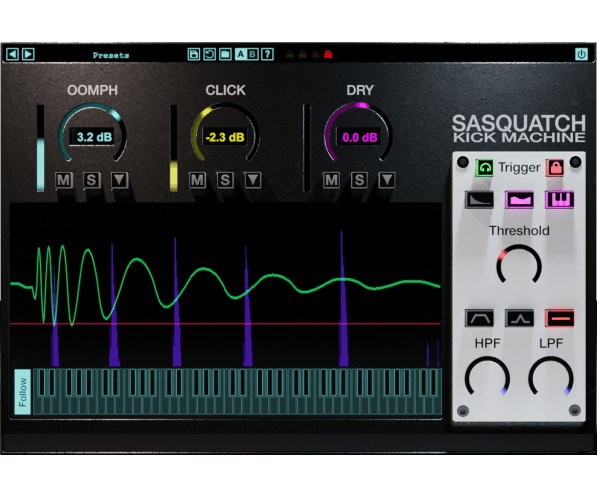The image size is (597, 497).
Task: Toggle the Trigger lock icon
Action: [x=555, y=168]
